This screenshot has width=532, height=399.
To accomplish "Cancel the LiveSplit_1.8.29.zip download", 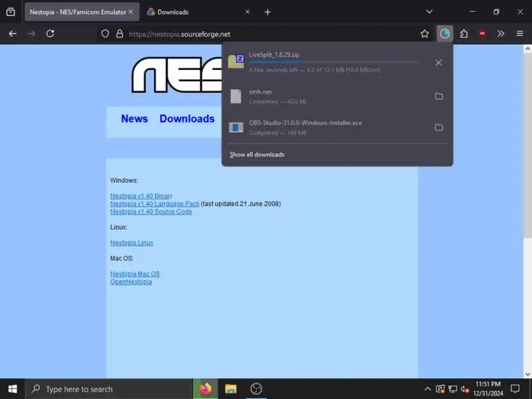I will (x=438, y=63).
